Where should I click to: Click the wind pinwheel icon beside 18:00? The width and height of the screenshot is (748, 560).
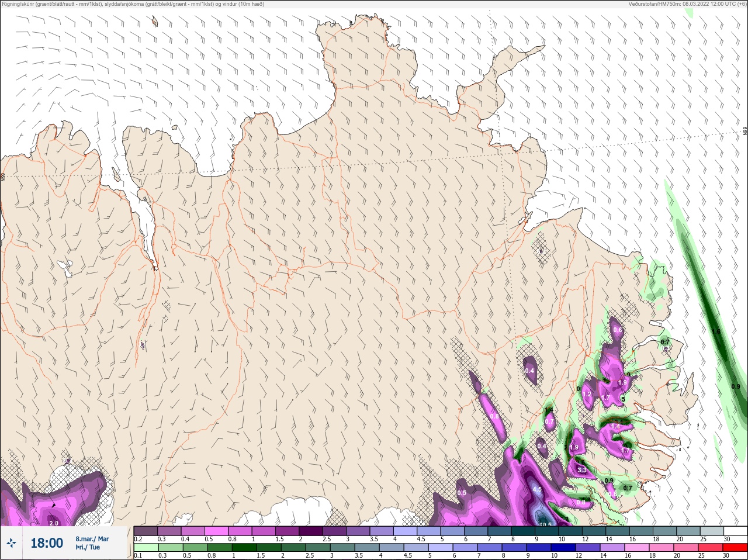(x=11, y=543)
